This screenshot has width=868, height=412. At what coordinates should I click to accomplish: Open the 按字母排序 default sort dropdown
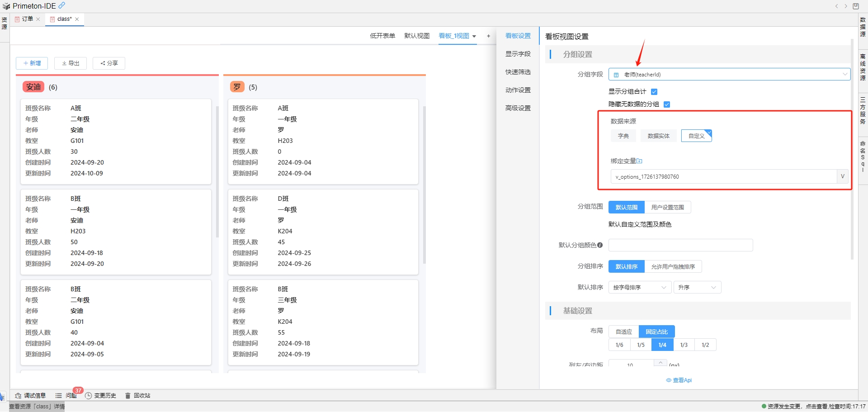pyautogui.click(x=639, y=288)
